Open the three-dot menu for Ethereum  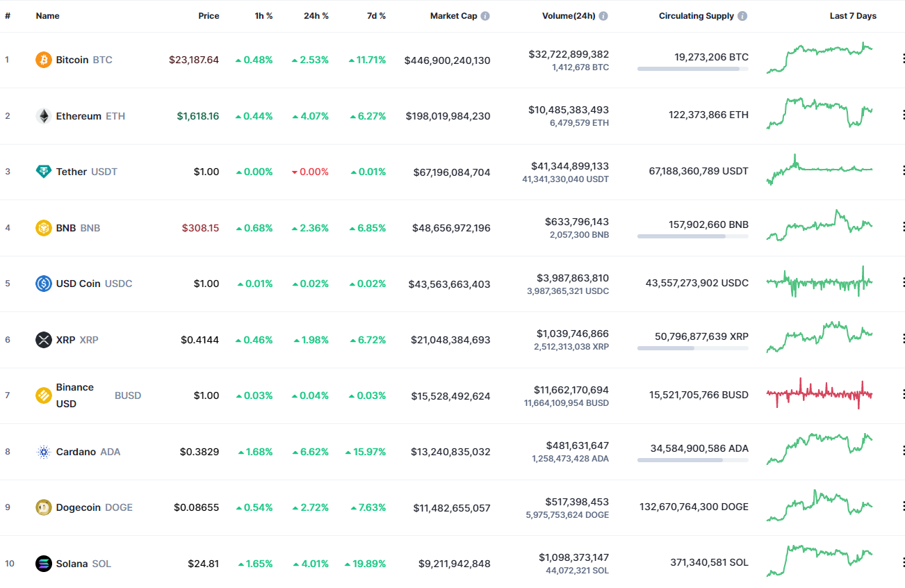(x=903, y=114)
